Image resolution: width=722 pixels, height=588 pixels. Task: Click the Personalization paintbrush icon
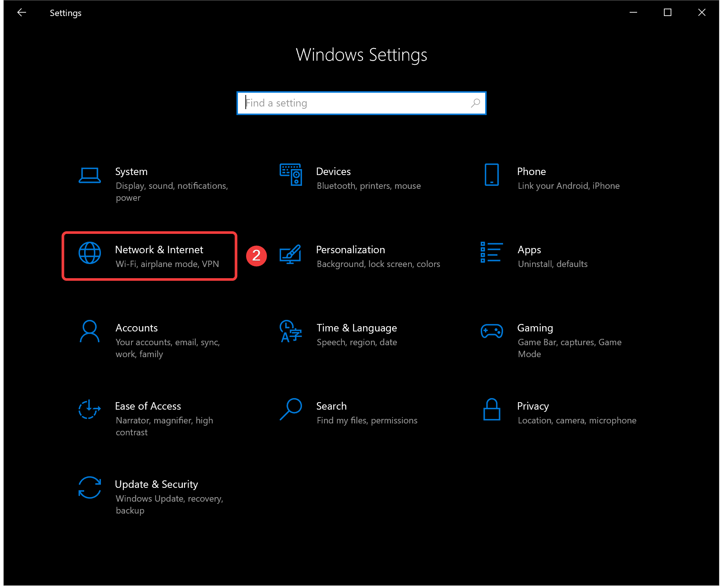click(x=290, y=254)
